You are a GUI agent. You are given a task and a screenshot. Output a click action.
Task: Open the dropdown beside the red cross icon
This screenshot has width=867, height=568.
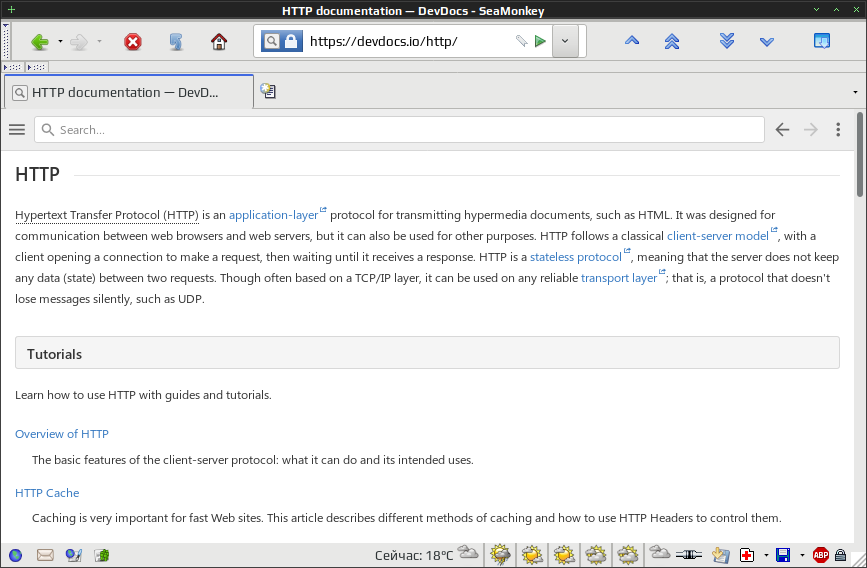(x=766, y=555)
